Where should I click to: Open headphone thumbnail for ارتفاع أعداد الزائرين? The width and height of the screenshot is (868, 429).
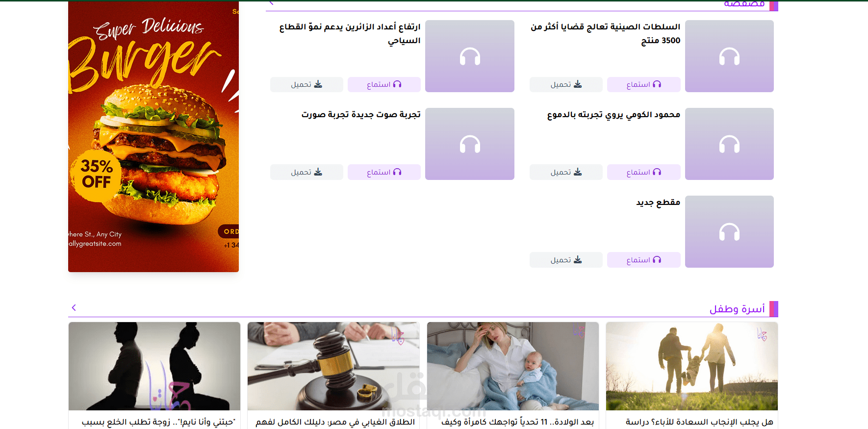470,56
